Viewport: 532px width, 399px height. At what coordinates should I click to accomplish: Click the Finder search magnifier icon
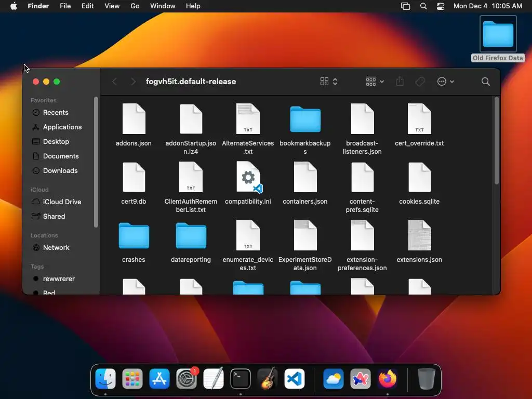[x=486, y=82]
